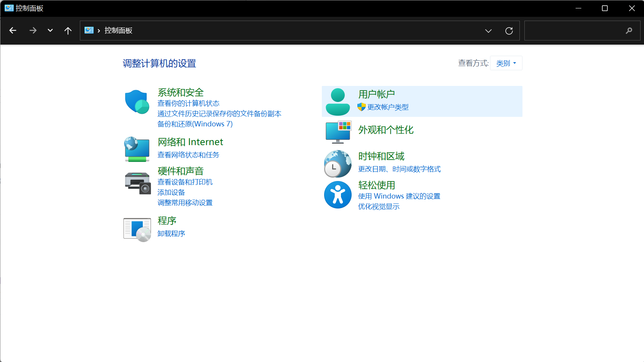Click 优化视觉显示 link
The width and height of the screenshot is (644, 362).
[x=379, y=207]
